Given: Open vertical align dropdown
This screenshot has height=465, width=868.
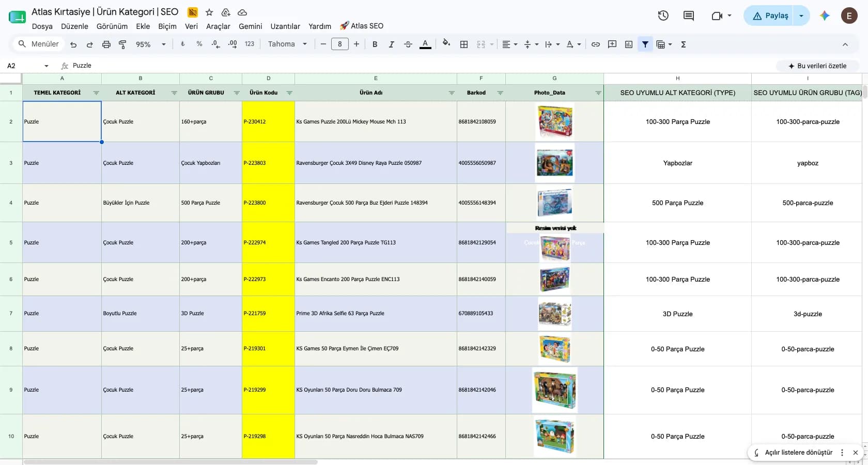Looking at the screenshot, I should [531, 44].
